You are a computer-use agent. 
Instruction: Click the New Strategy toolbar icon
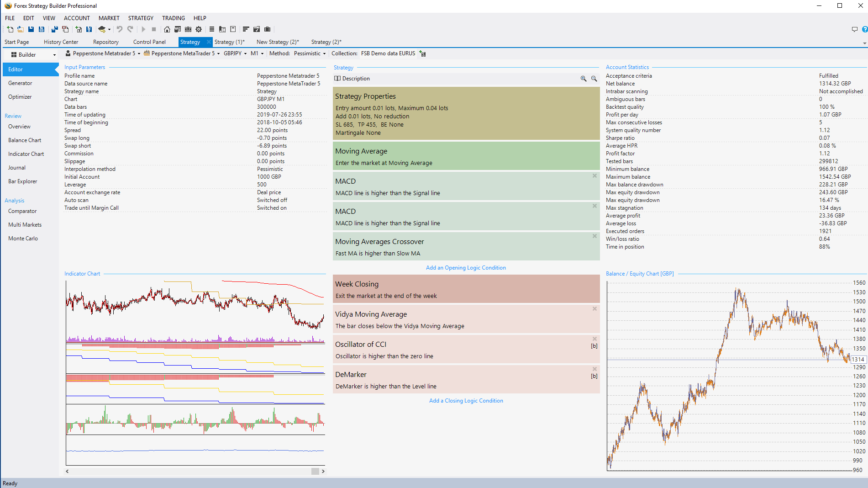tap(10, 29)
